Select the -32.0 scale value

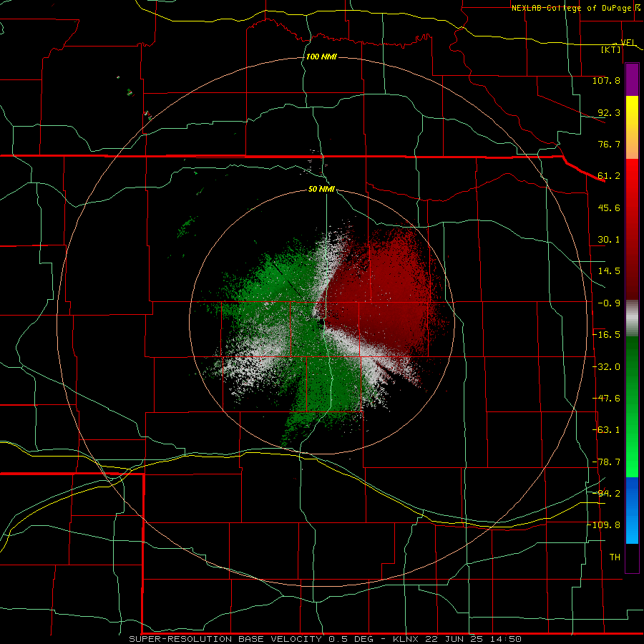coord(606,367)
